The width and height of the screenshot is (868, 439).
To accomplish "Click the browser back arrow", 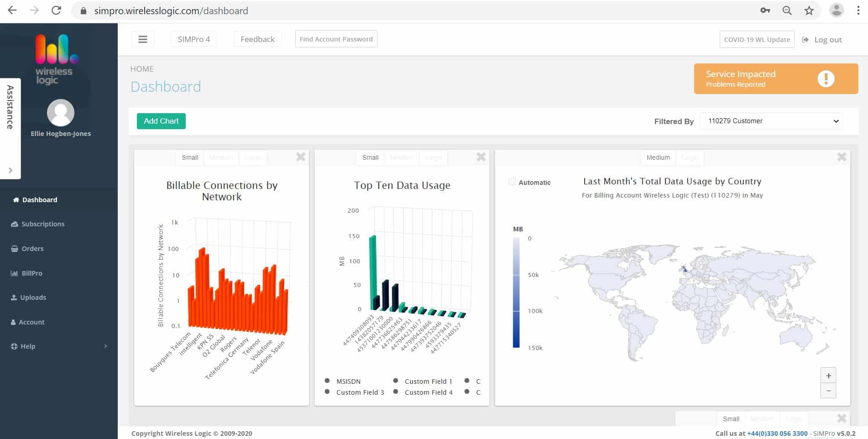I will click(x=12, y=10).
